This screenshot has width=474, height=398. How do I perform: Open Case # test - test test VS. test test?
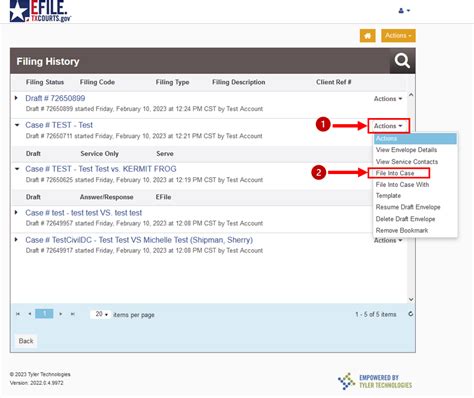point(84,213)
